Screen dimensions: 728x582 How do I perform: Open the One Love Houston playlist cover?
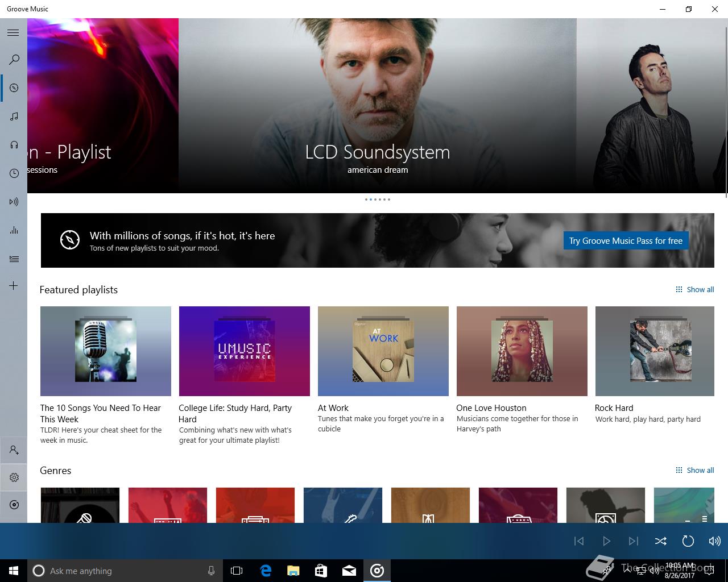[x=522, y=351]
